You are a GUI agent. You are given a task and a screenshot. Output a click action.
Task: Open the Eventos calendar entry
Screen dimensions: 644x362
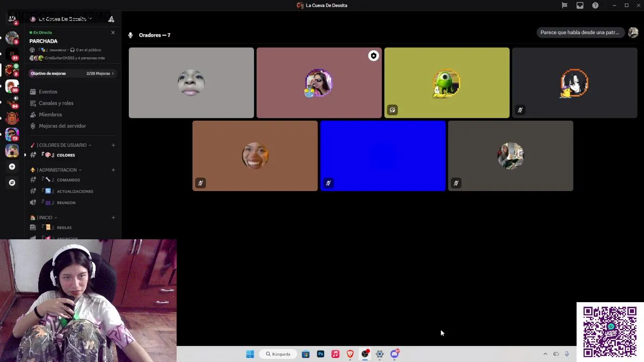click(72, 92)
